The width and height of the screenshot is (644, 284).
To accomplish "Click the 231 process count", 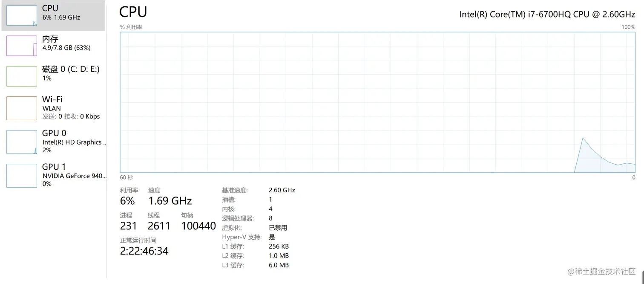I will pos(129,226).
